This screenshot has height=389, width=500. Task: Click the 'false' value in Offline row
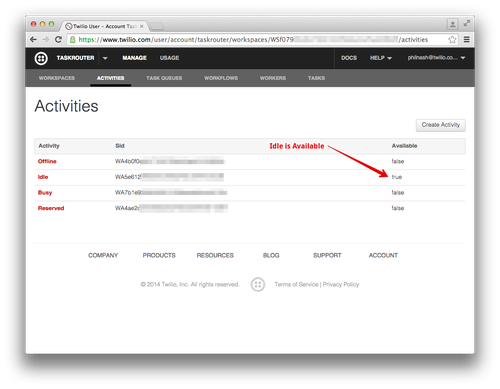coord(398,161)
